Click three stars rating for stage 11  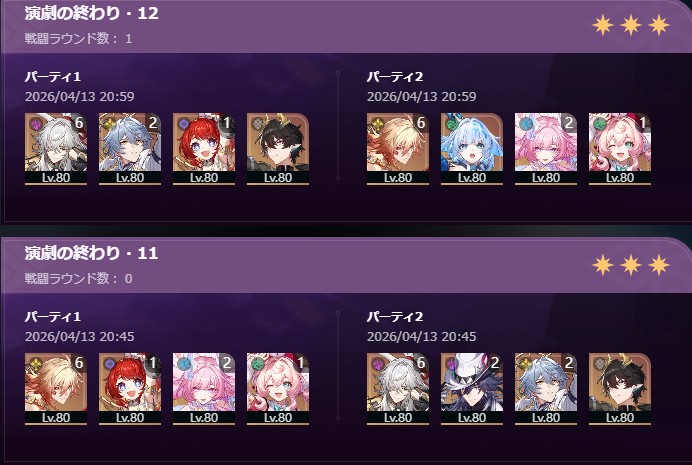(631, 265)
